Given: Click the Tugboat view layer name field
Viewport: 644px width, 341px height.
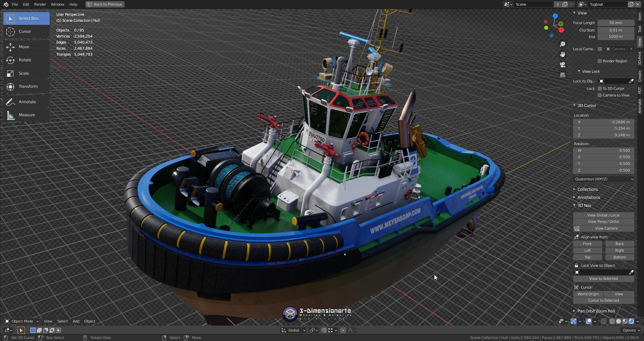Looking at the screenshot, I should [x=607, y=4].
